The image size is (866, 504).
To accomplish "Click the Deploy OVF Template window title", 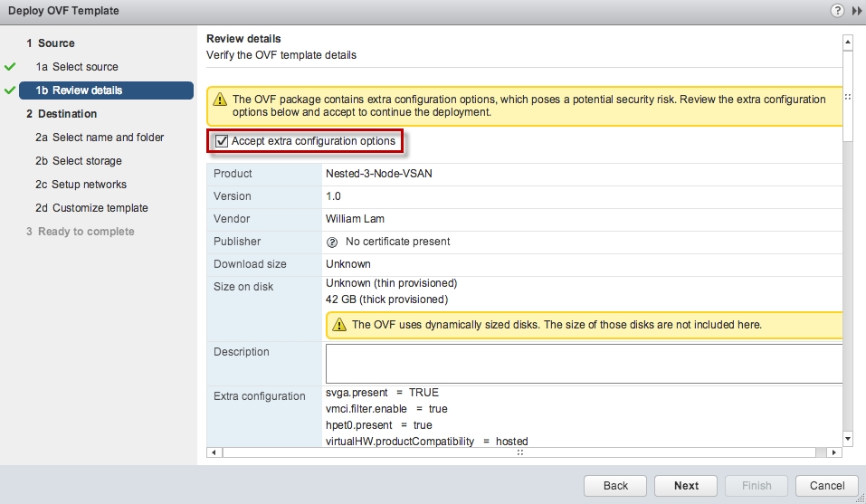I will coord(63,11).
